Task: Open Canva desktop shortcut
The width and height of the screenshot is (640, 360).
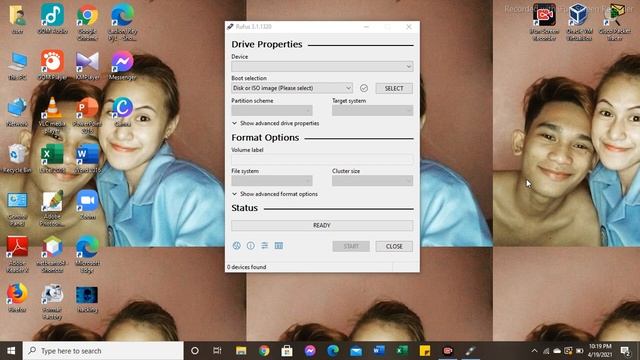Action: pyautogui.click(x=122, y=111)
